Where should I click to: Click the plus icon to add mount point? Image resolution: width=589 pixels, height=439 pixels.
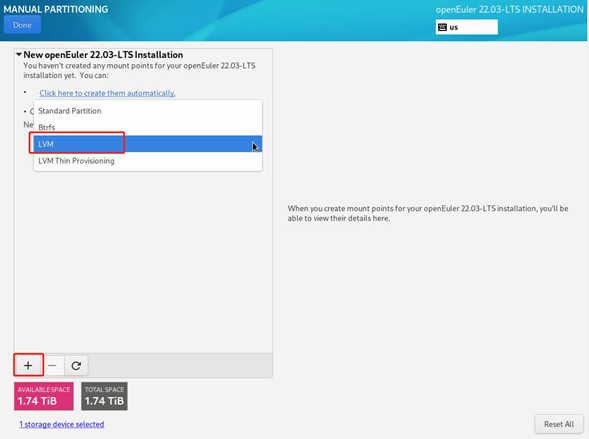28,365
